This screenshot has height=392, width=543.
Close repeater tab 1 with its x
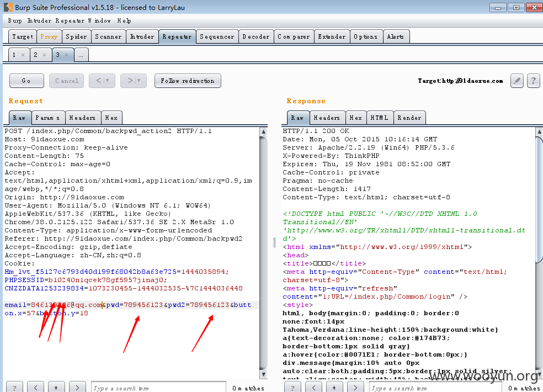point(23,55)
